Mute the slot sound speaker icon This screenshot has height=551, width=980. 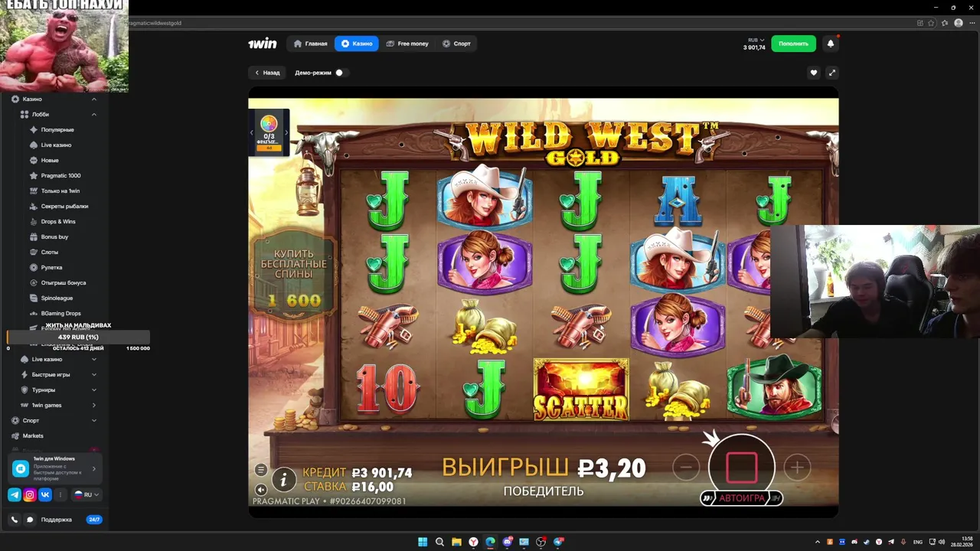point(261,490)
